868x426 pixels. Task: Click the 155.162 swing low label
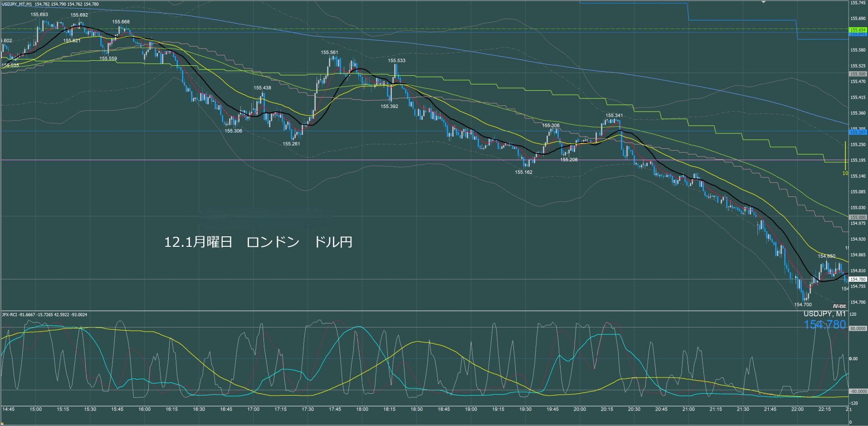pyautogui.click(x=523, y=172)
